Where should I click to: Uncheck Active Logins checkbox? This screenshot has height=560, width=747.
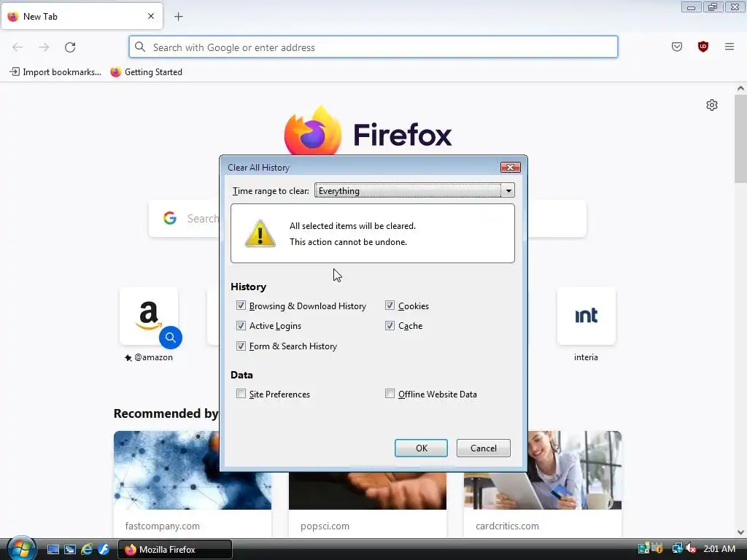click(241, 325)
